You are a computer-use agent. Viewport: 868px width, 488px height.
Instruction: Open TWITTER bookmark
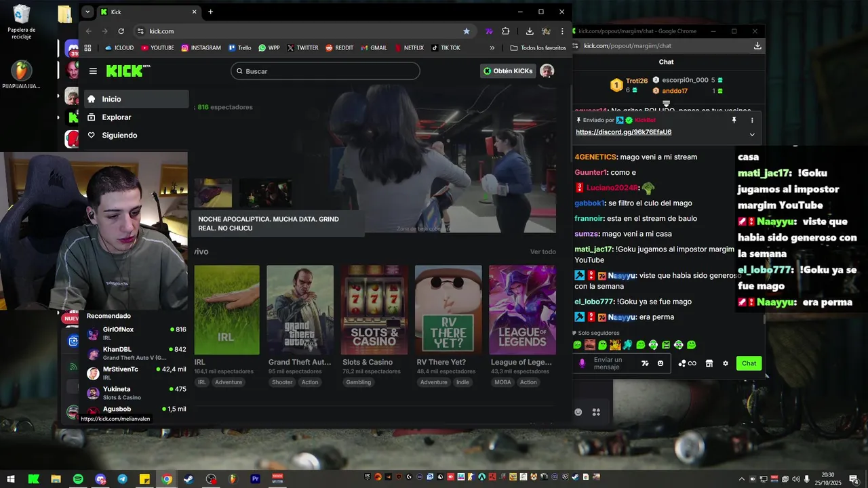[x=302, y=48]
